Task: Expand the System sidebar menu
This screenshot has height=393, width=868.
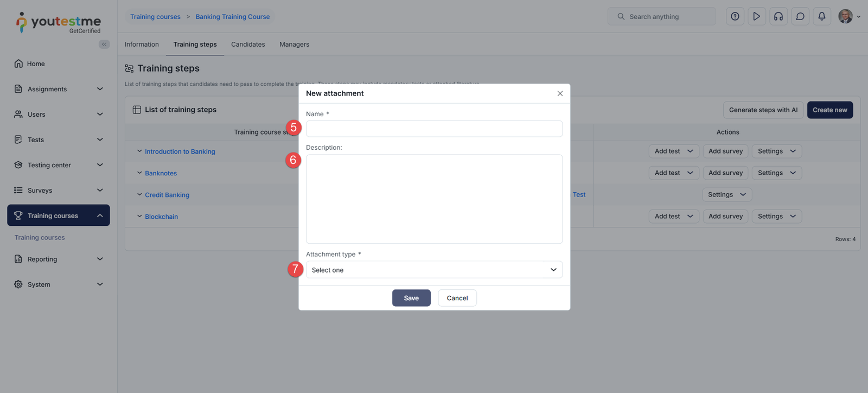Action: point(59,284)
